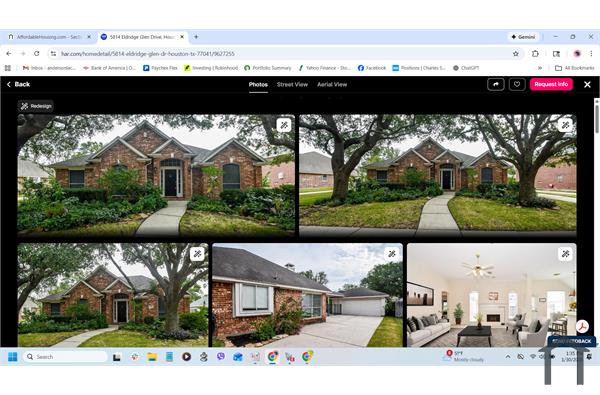Screen dimensions: 600x395
Task: Click the red Adobe PDF floating icon
Action: 582,327
